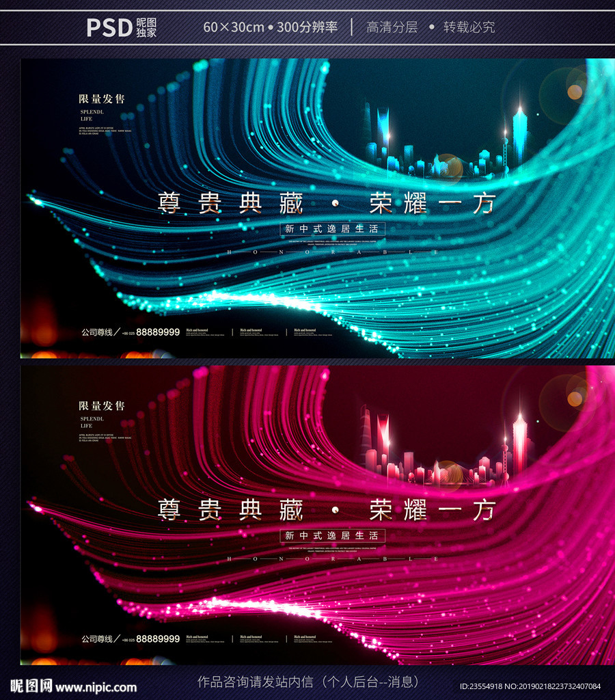Click 限量发售 in the pink banner

(102, 406)
